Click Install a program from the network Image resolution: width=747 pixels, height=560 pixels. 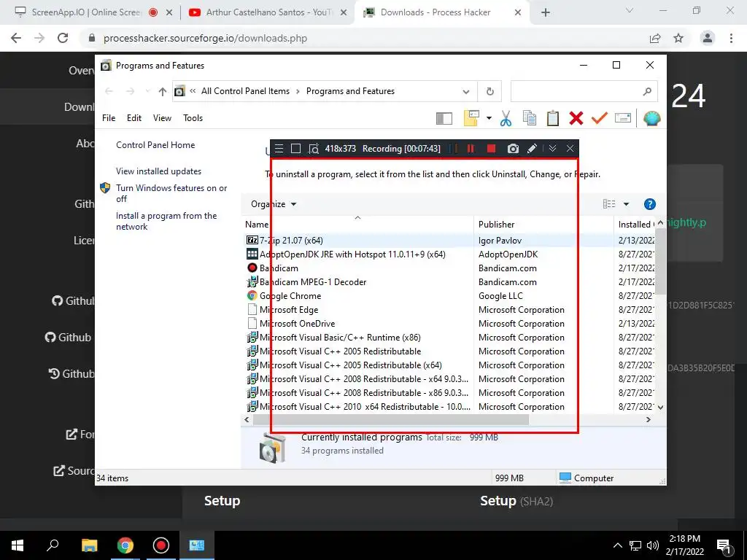(166, 222)
